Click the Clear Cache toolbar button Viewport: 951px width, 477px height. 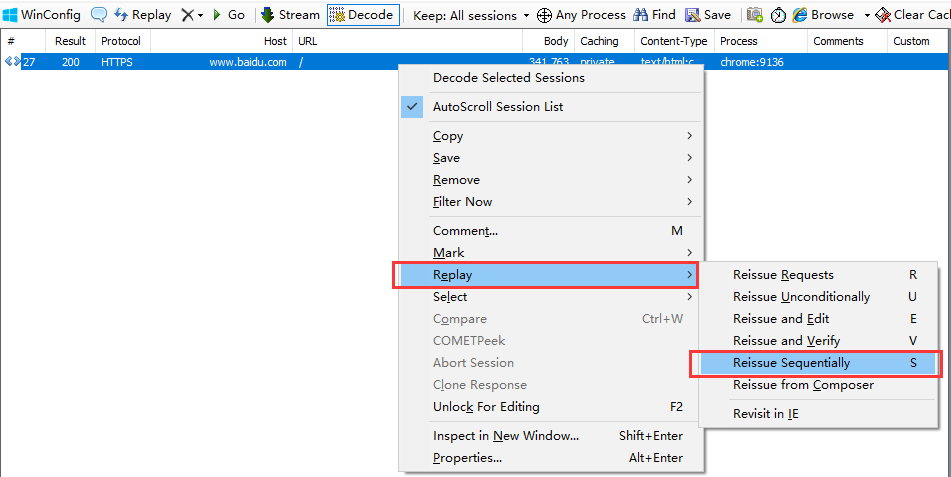click(912, 15)
